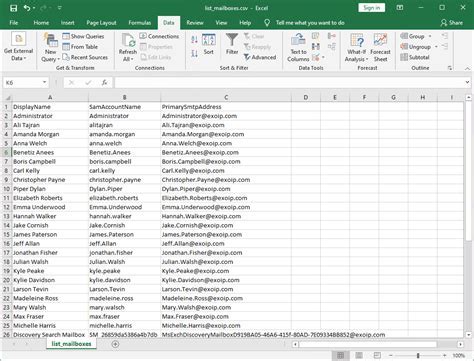Switch to Page Layout view in status bar
Image resolution: width=474 pixels, height=361 pixels.
359,355
